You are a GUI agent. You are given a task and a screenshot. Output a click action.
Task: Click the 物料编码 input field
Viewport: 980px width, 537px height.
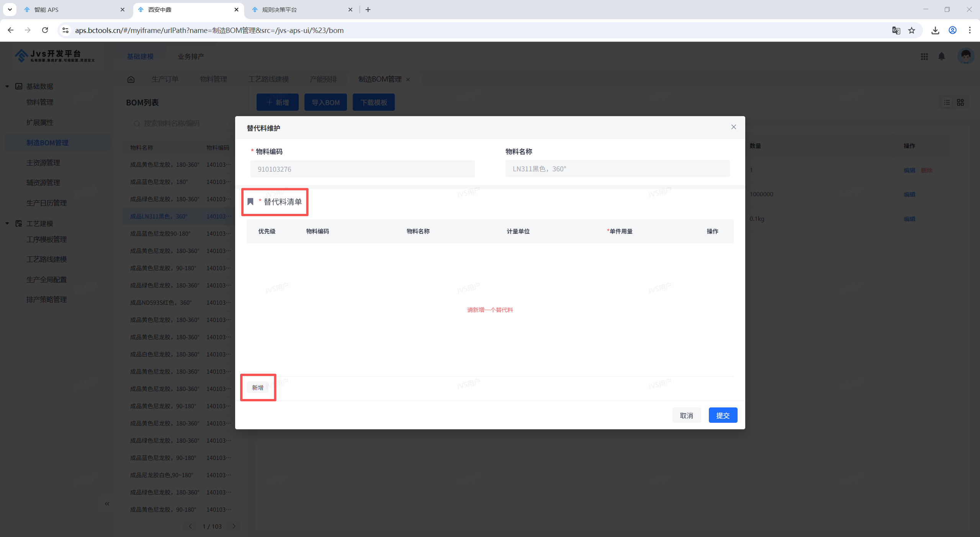tap(362, 169)
